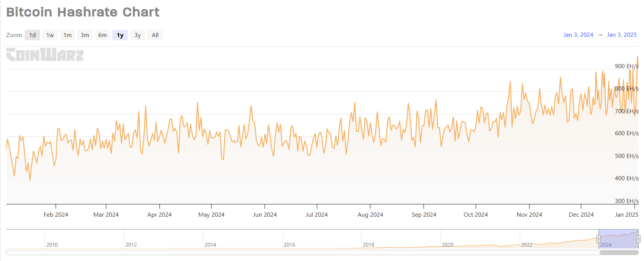This screenshot has height=261, width=644.
Task: Click year 2016 in the navigator
Action: pyautogui.click(x=289, y=245)
